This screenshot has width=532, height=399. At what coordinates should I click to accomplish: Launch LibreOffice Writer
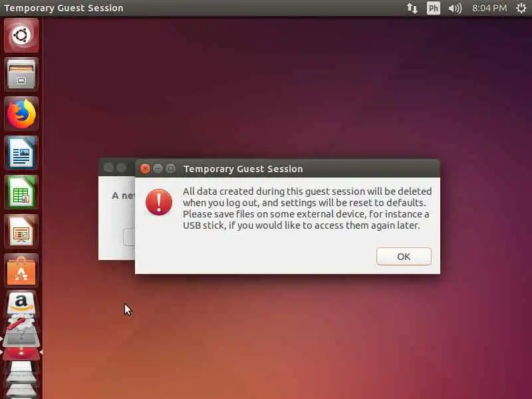(21, 153)
